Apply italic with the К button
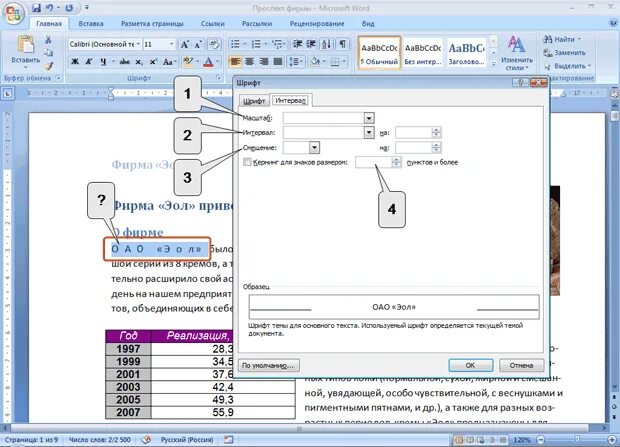This screenshot has width=620, height=447. (x=89, y=62)
